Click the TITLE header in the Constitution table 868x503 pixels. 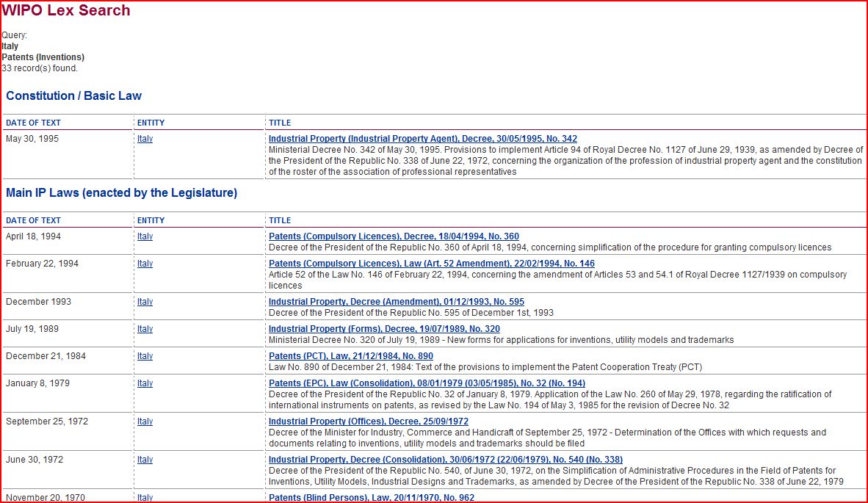[x=280, y=123]
